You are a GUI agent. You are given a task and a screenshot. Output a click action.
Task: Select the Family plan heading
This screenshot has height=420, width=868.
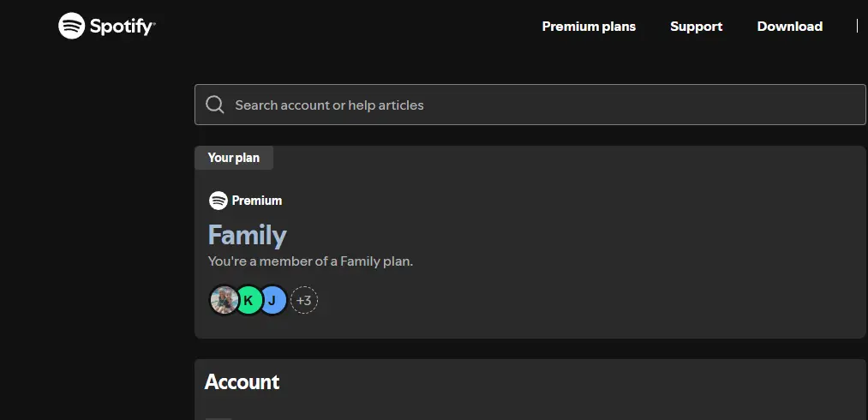(x=247, y=235)
